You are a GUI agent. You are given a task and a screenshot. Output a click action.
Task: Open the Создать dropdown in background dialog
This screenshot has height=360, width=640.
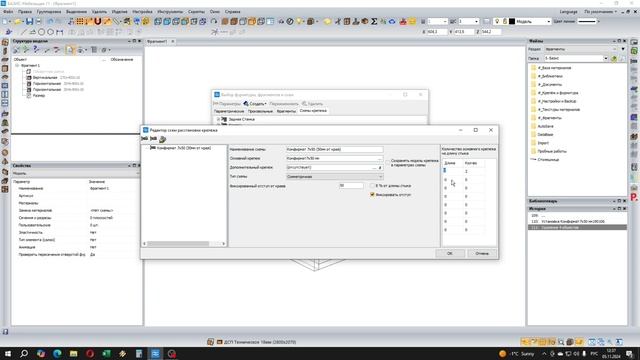point(256,104)
